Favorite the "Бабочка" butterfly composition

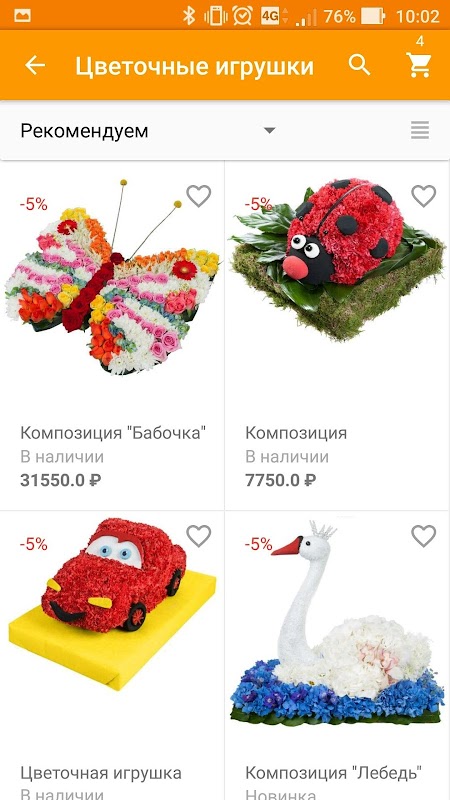pos(198,196)
